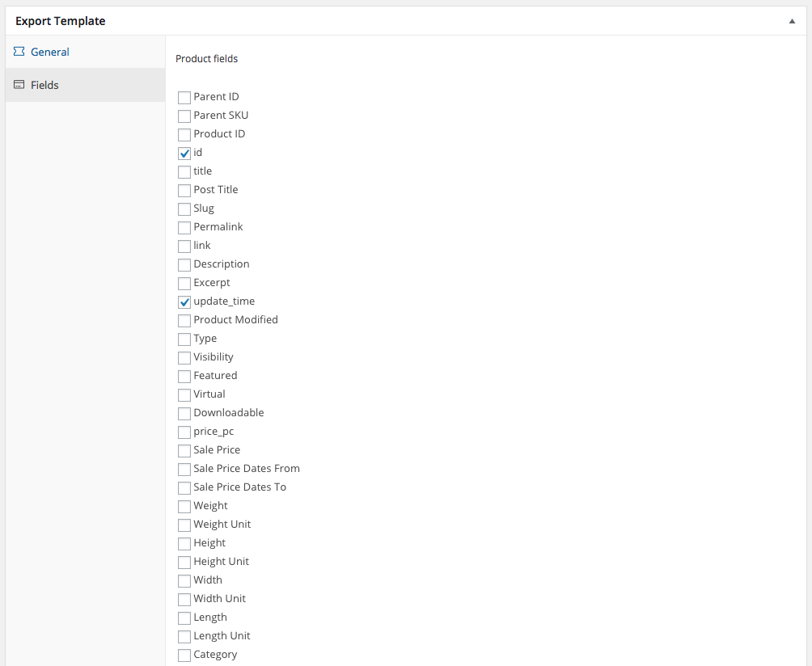
Task: Tick the Visibility checkbox
Action: coord(184,358)
